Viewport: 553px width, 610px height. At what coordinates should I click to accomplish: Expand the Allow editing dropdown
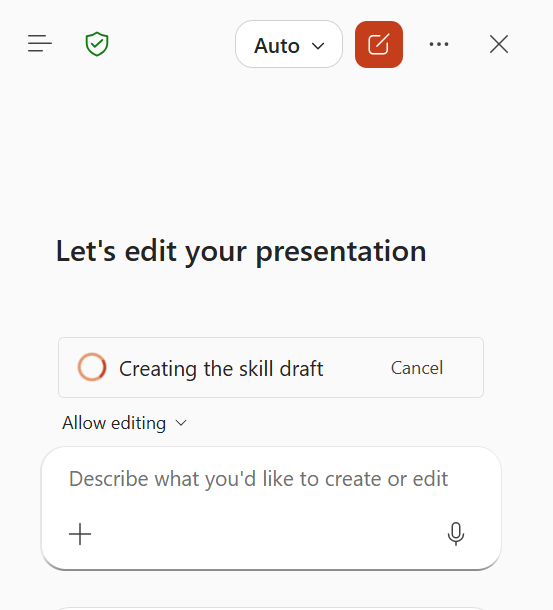[x=124, y=423]
